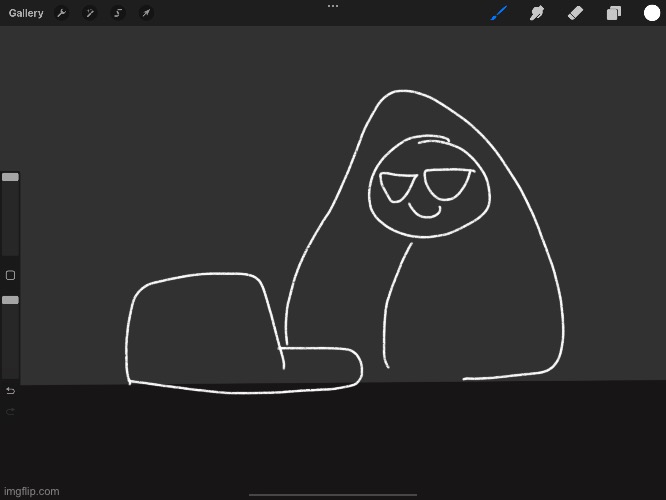Open the Layers panel

tap(614, 13)
